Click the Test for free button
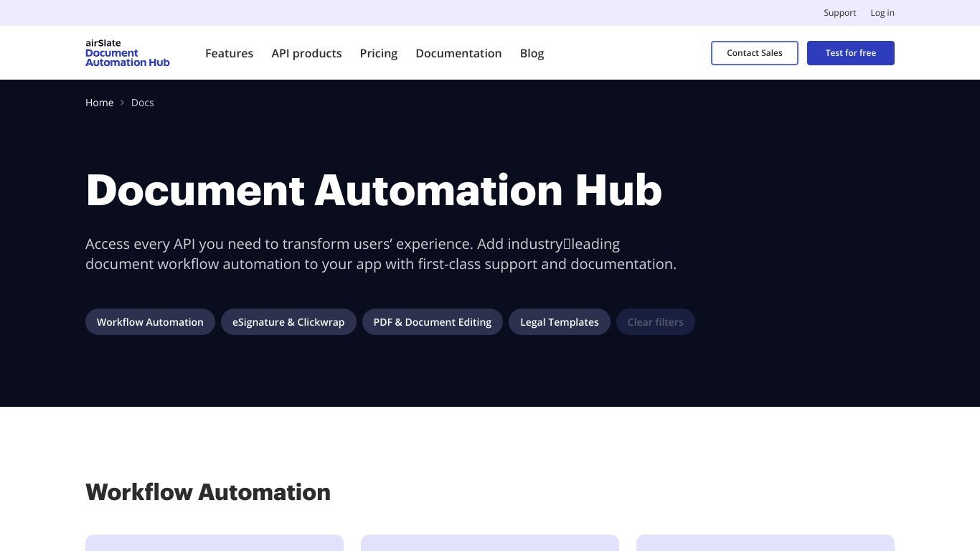 [851, 53]
